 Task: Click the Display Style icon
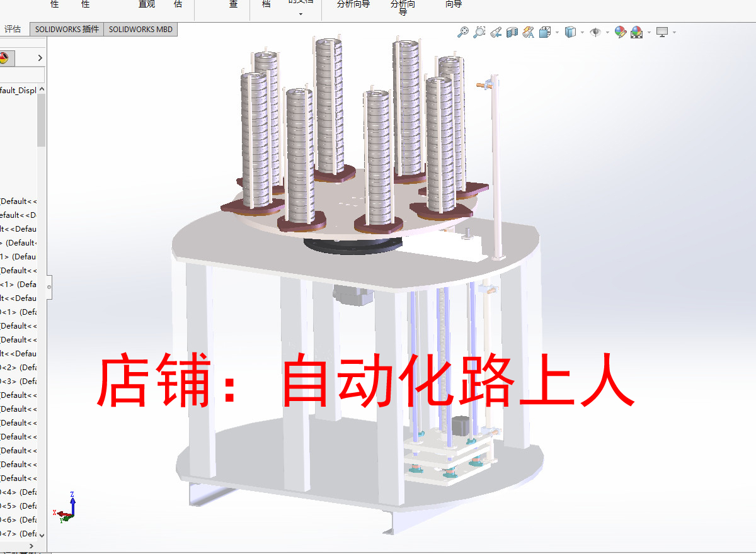point(570,31)
